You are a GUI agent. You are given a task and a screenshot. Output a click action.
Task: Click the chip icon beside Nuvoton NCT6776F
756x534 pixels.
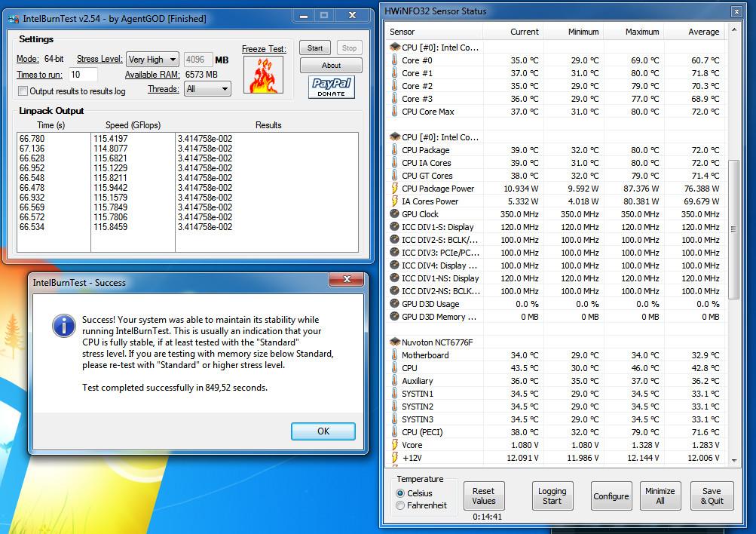point(395,342)
